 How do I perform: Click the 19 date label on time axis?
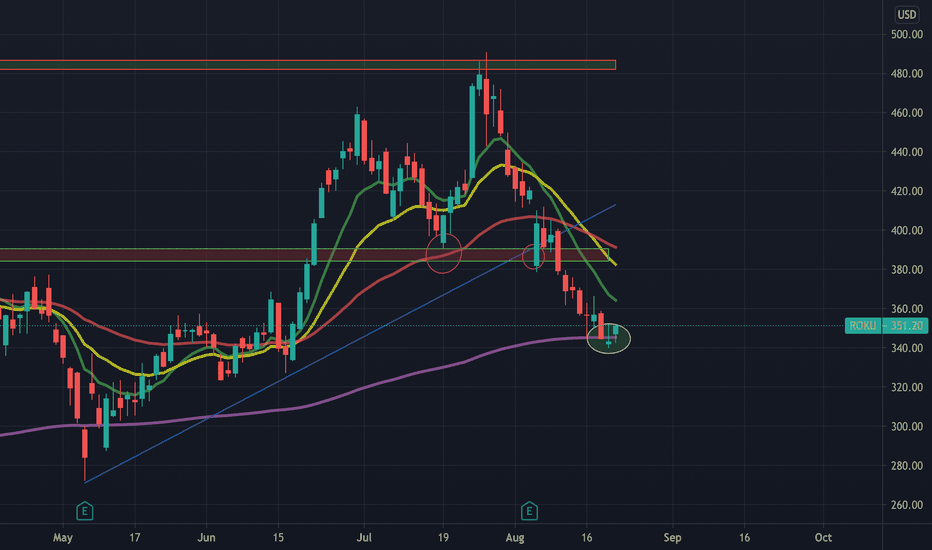443,538
